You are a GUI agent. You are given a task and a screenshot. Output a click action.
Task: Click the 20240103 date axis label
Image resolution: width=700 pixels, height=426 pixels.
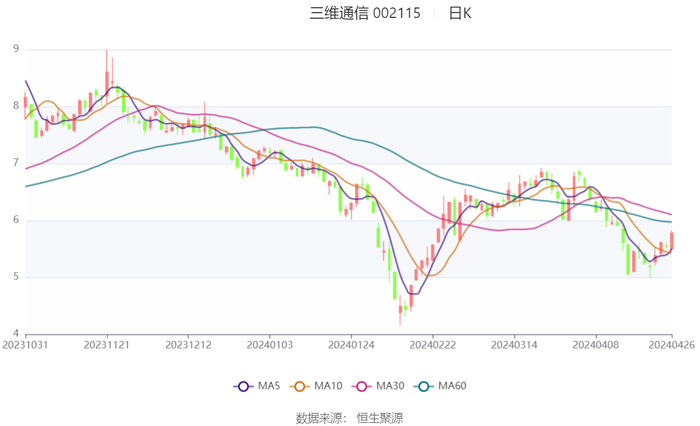point(269,344)
